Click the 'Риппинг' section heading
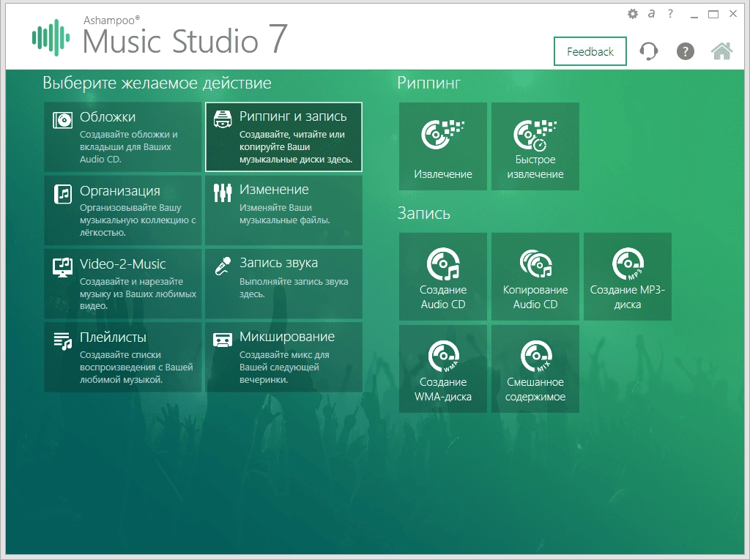Image resolution: width=750 pixels, height=560 pixels. pyautogui.click(x=429, y=83)
